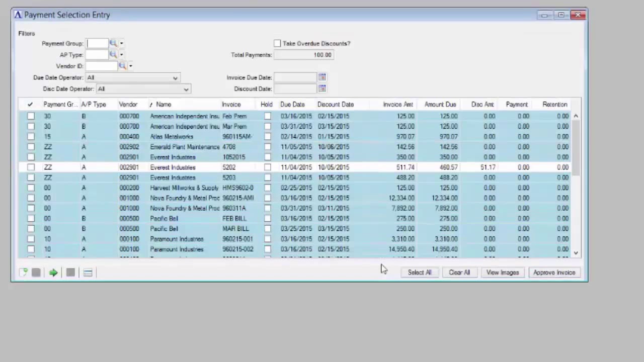This screenshot has width=644, height=362.
Task: Select the Nova Foundry amount 12,334.00 Invoice Amt
Action: click(401, 198)
